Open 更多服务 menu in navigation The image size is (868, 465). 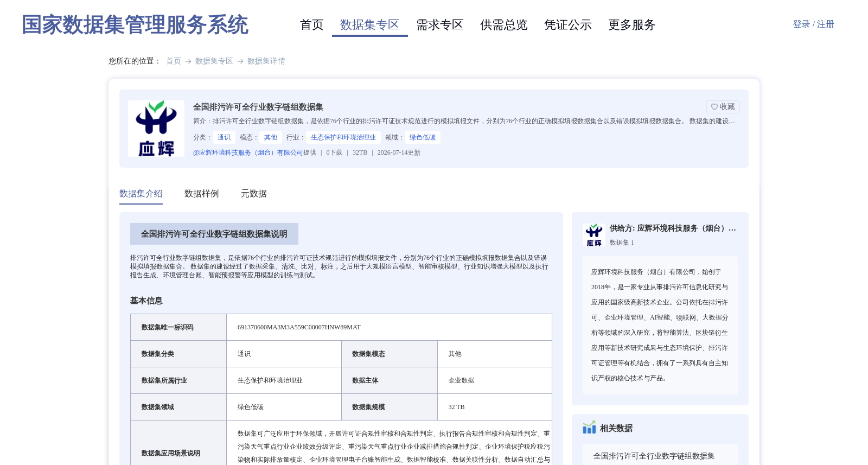tap(631, 25)
